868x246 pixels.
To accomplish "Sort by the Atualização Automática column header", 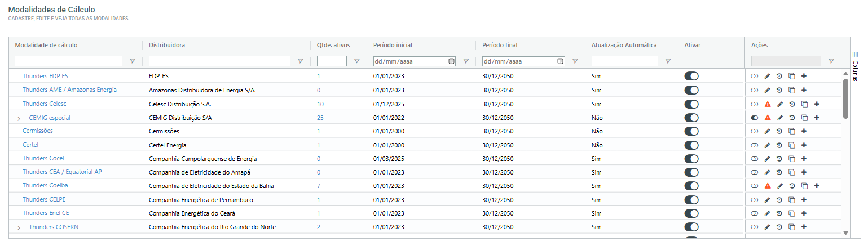I will 624,45.
